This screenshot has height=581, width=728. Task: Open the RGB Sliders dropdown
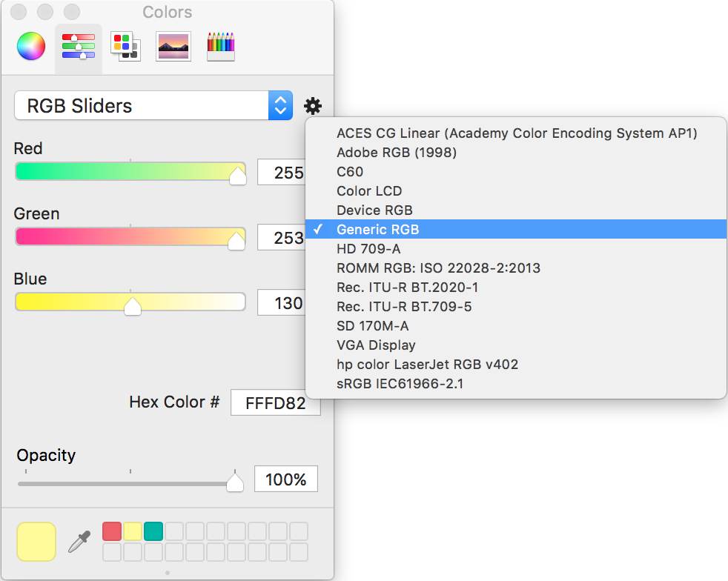(279, 105)
